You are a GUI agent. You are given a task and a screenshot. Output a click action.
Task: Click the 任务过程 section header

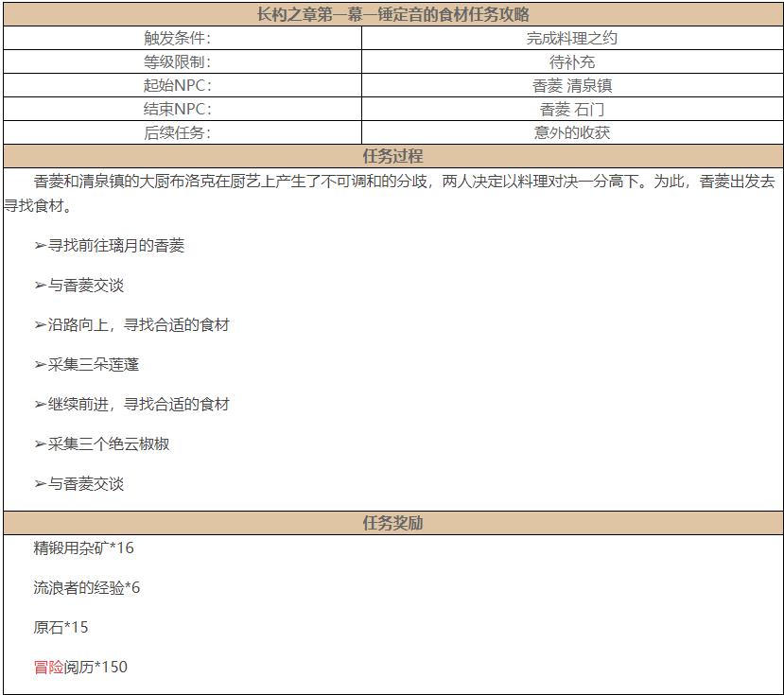click(392, 156)
